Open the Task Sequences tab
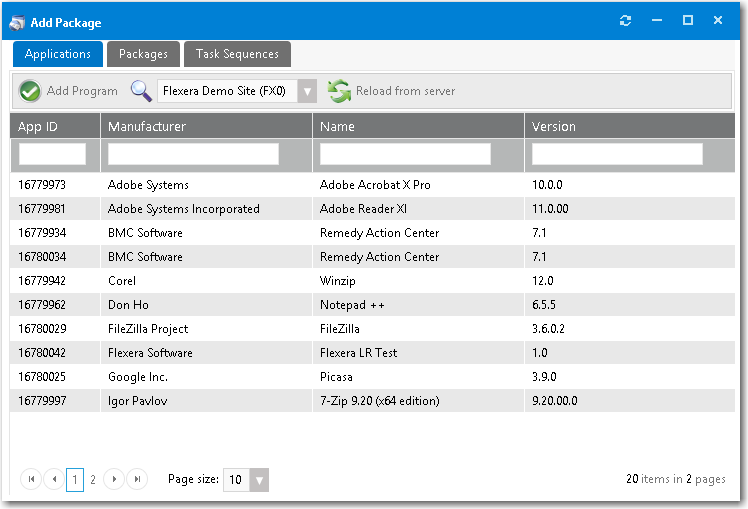The width and height of the screenshot is (748, 509). pyautogui.click(x=238, y=54)
